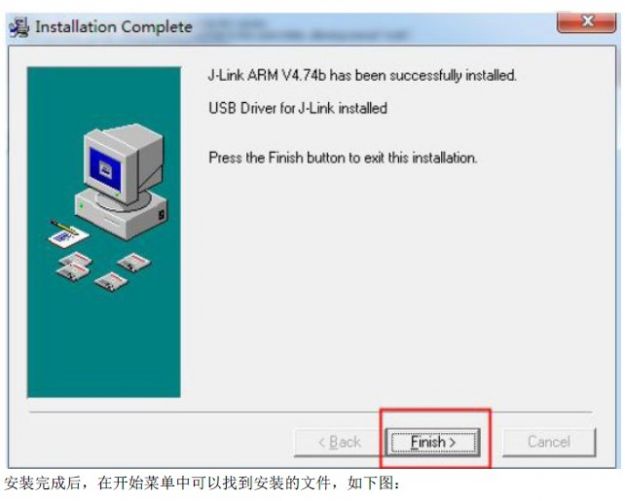Click the Installation Complete title text
Screen dimensions: 625x501
[x=114, y=27]
